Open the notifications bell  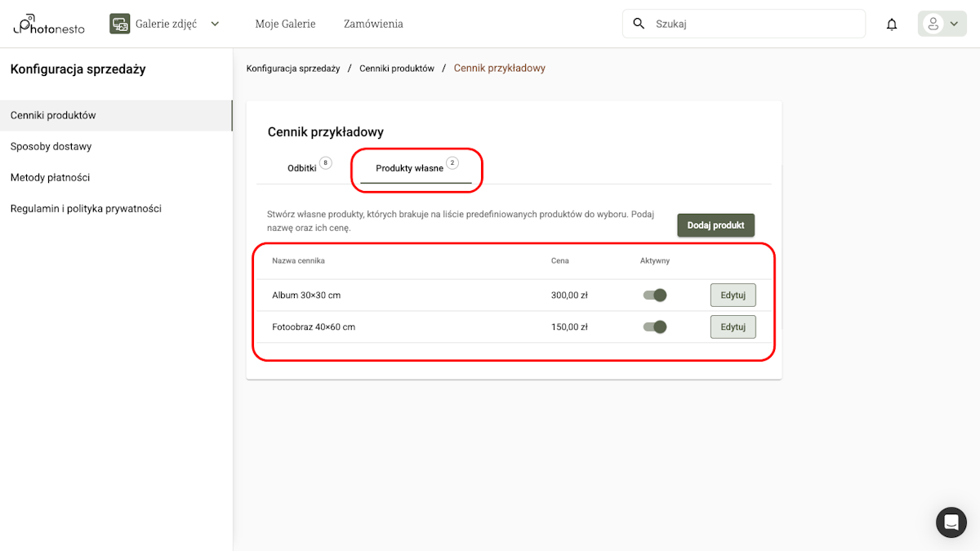892,24
